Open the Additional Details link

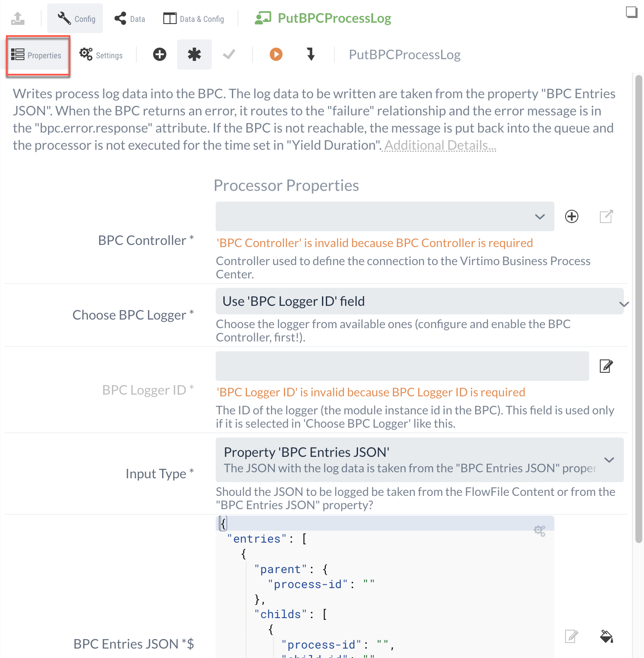(440, 145)
